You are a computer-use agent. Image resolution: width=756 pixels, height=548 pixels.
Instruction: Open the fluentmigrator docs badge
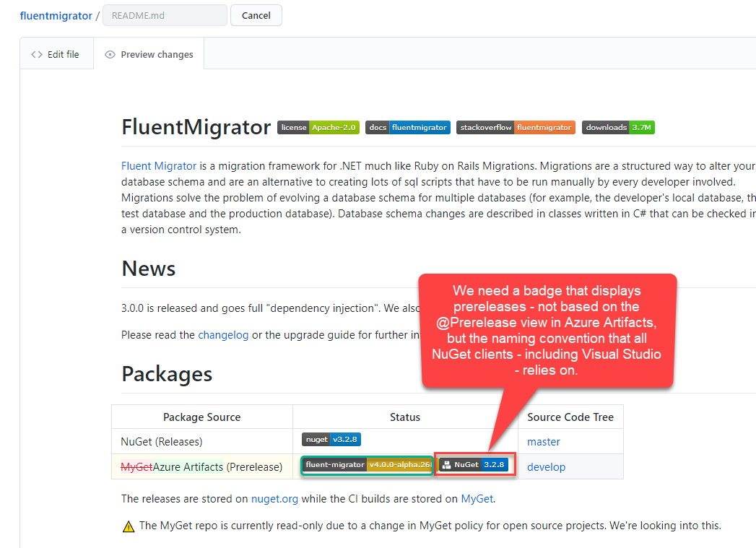pyautogui.click(x=407, y=127)
